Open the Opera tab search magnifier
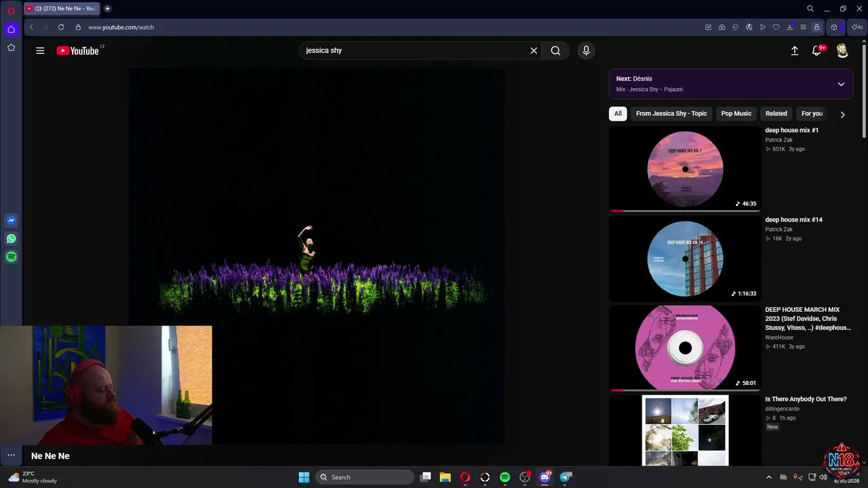 coord(810,9)
